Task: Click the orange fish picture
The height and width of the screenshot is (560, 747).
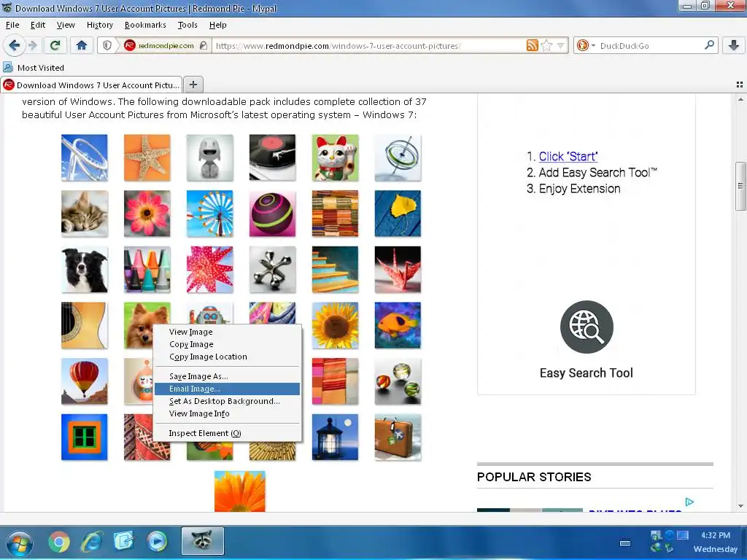Action: click(x=398, y=325)
